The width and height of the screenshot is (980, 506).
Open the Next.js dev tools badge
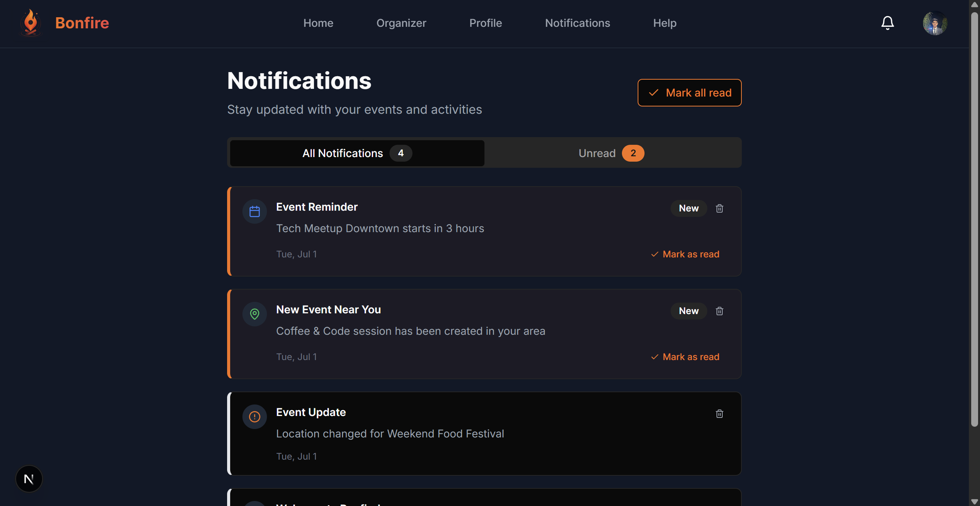tap(29, 479)
